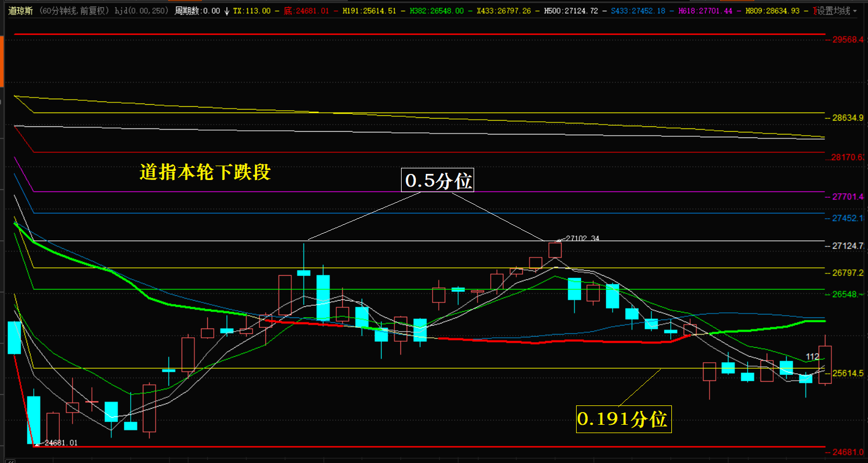This screenshot has height=463, width=868.
Task: Click the X433:26797.26 indicator value
Action: click(504, 11)
